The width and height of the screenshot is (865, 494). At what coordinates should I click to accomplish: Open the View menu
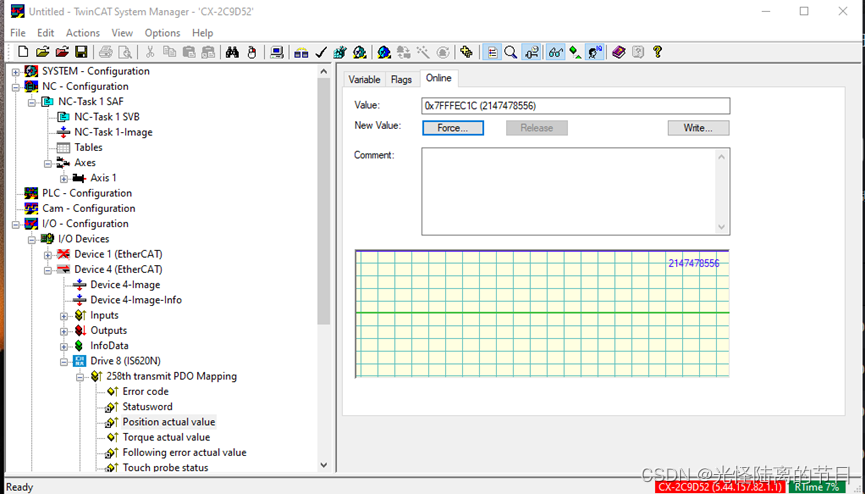click(122, 33)
